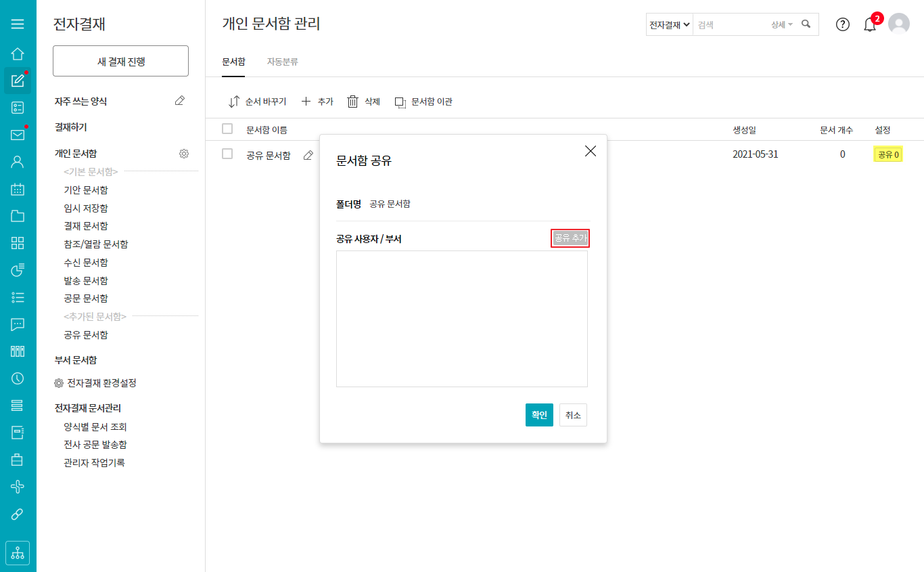Click the 검색 search input field
924x572 pixels.
pyautogui.click(x=731, y=24)
